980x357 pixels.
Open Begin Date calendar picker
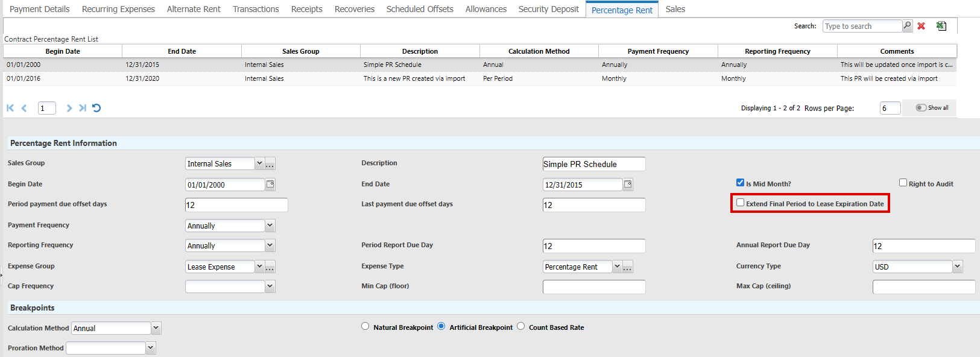click(270, 185)
